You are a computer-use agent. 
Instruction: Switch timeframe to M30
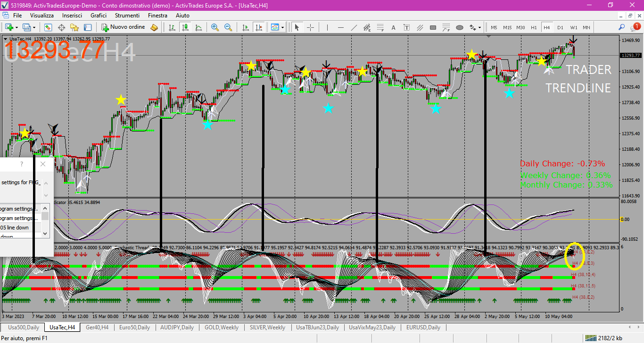(x=520, y=27)
